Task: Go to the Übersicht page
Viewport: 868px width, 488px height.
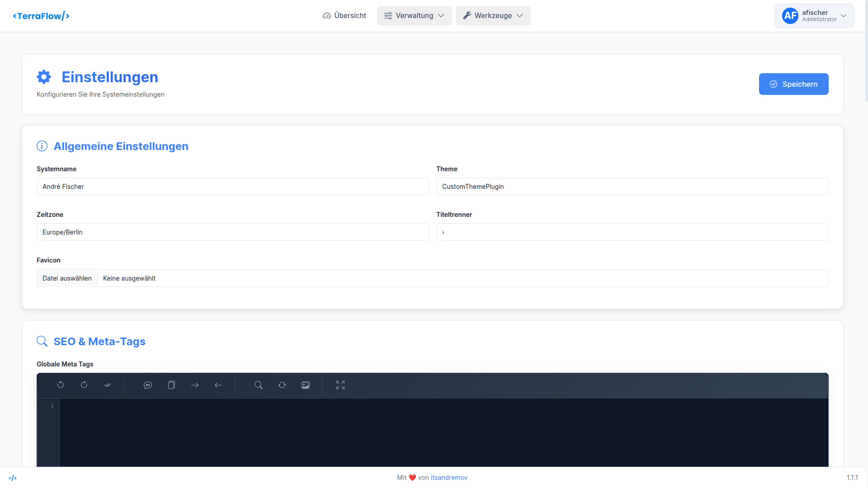Action: tap(344, 16)
